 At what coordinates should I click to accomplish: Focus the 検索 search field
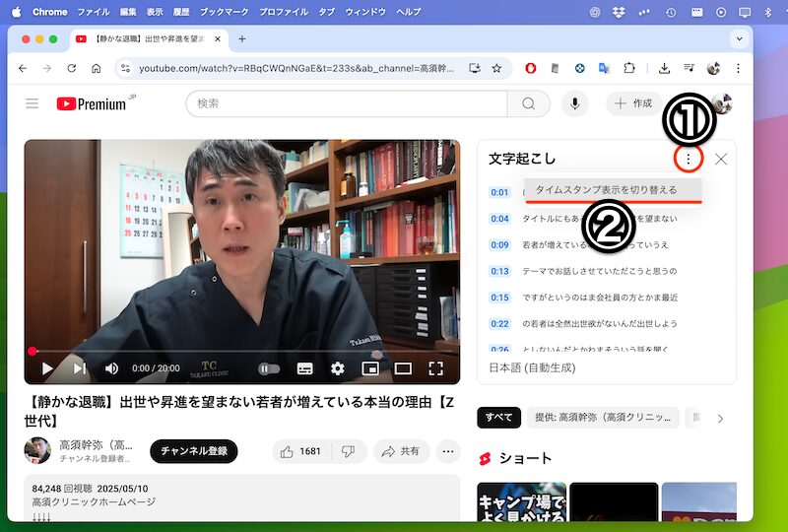click(x=347, y=103)
